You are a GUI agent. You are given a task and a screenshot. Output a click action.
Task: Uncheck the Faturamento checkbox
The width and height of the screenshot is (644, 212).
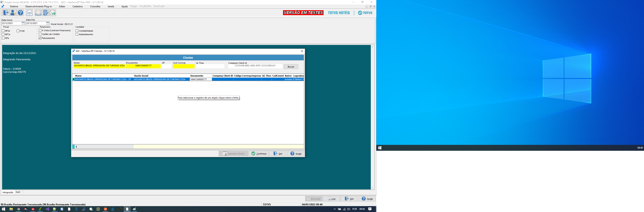[40, 38]
